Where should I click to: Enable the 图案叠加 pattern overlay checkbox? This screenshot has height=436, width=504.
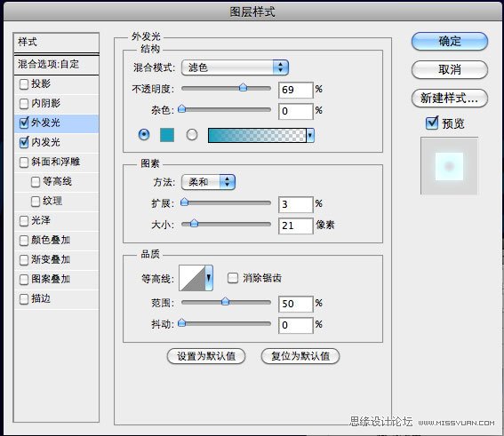pos(24,280)
